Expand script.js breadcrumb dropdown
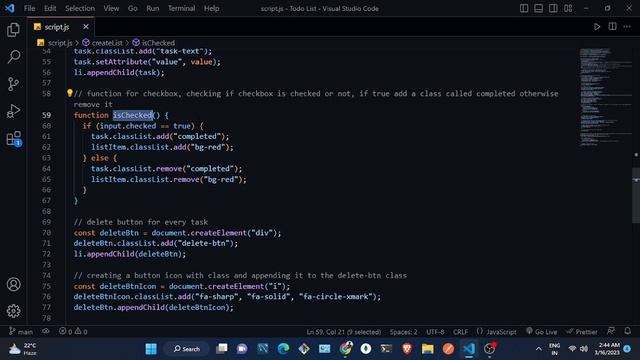This screenshot has height=360, width=640. 55,42
